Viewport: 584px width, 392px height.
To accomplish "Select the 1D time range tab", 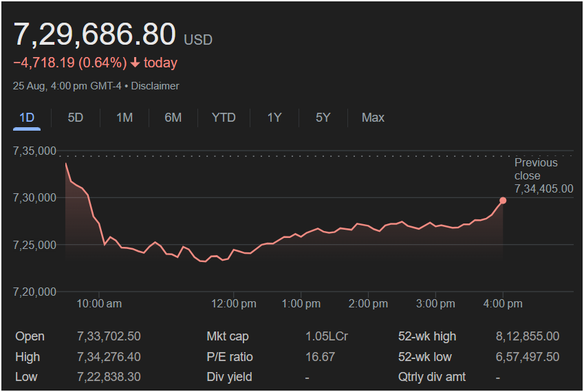I will click(27, 118).
